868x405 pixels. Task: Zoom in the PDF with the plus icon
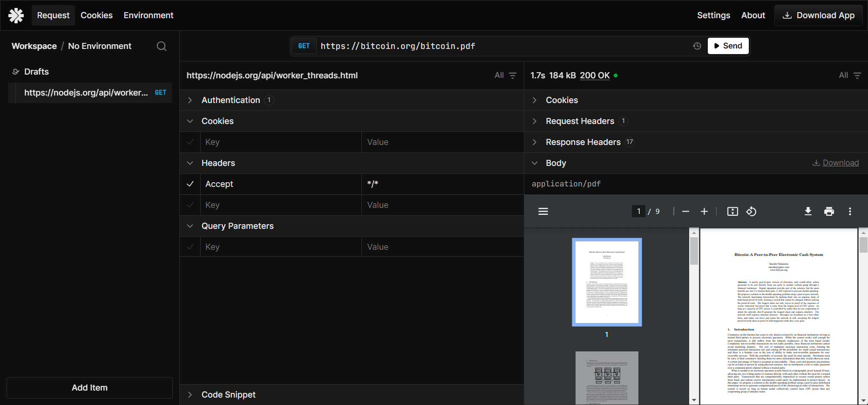tap(704, 212)
